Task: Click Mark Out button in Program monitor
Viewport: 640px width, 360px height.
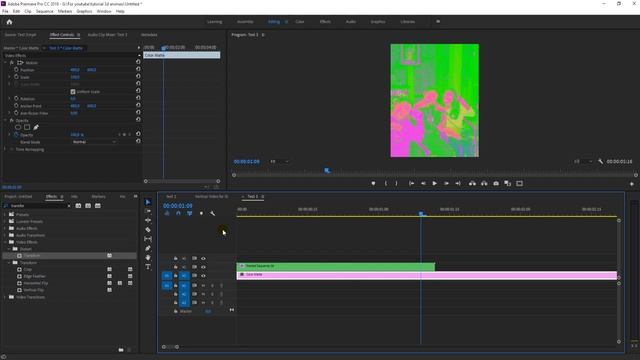Action: (396, 184)
